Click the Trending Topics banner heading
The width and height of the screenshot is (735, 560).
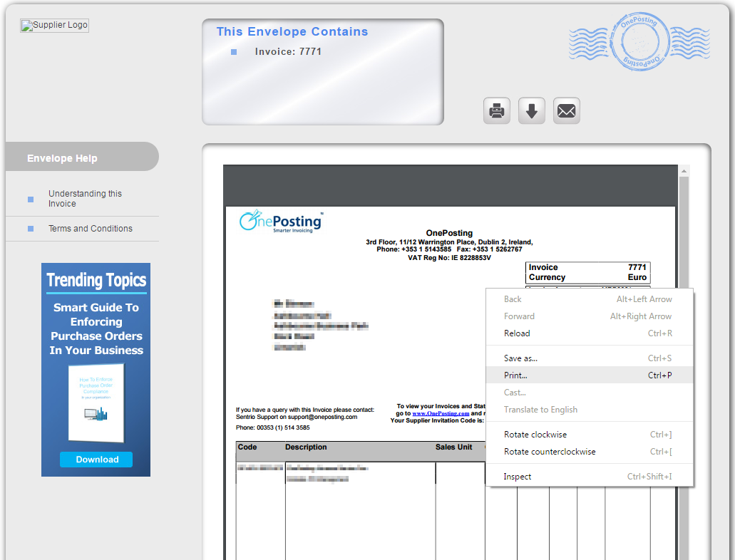96,280
